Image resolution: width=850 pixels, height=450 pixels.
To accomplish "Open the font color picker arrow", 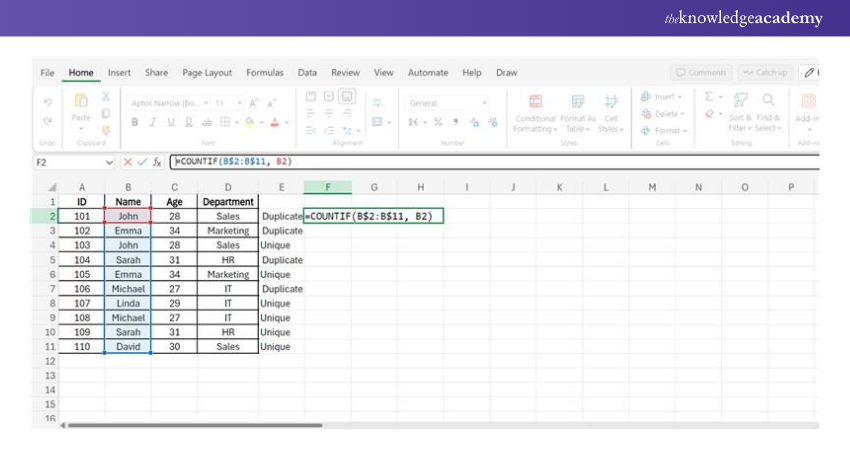I will 288,122.
